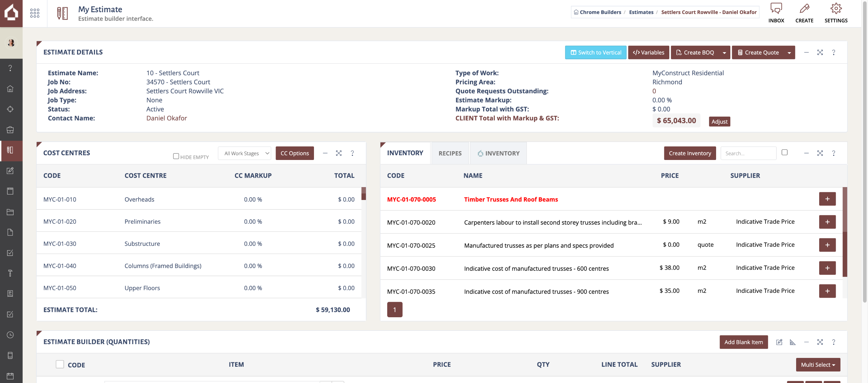Open the All Work Stages dropdown
The height and width of the screenshot is (383, 868).
(244, 153)
